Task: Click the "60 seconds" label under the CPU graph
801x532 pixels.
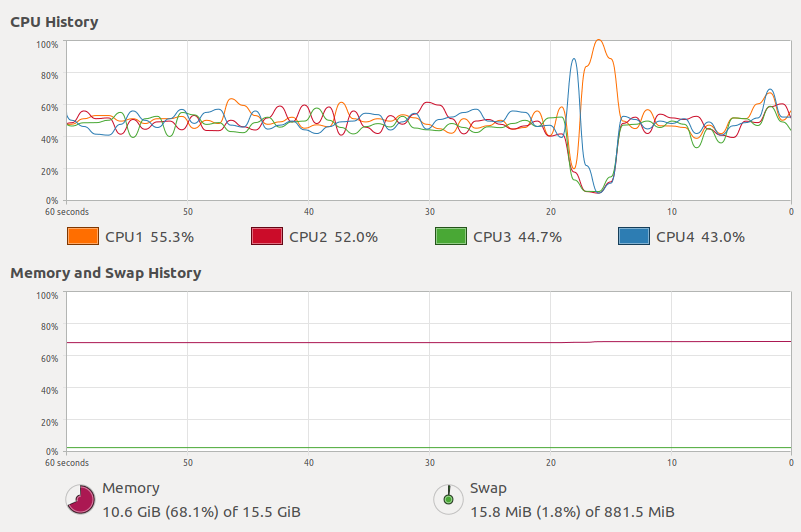Action: pyautogui.click(x=66, y=212)
